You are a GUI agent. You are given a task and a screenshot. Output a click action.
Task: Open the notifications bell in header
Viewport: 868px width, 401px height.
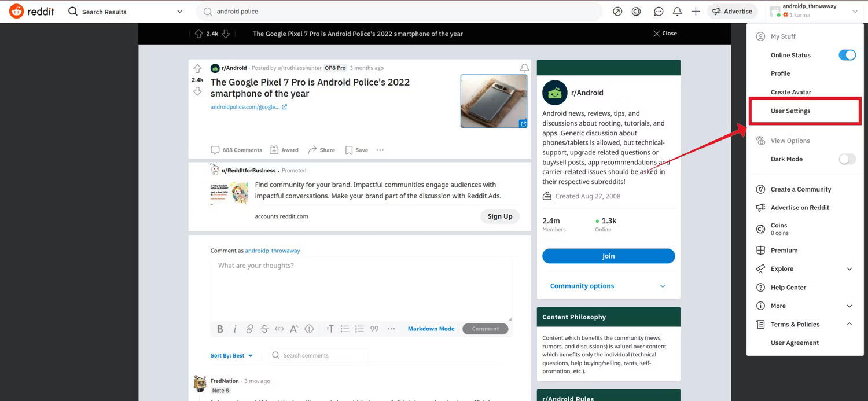[677, 11]
